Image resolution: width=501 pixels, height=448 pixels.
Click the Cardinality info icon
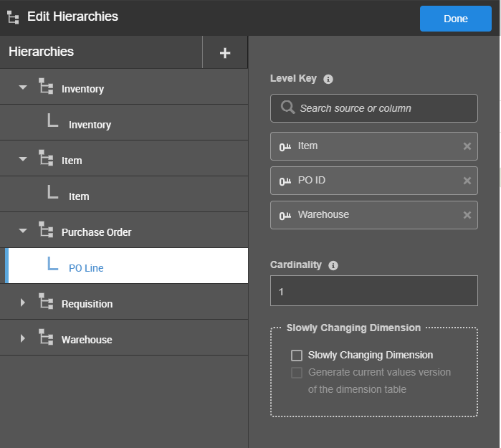click(333, 265)
